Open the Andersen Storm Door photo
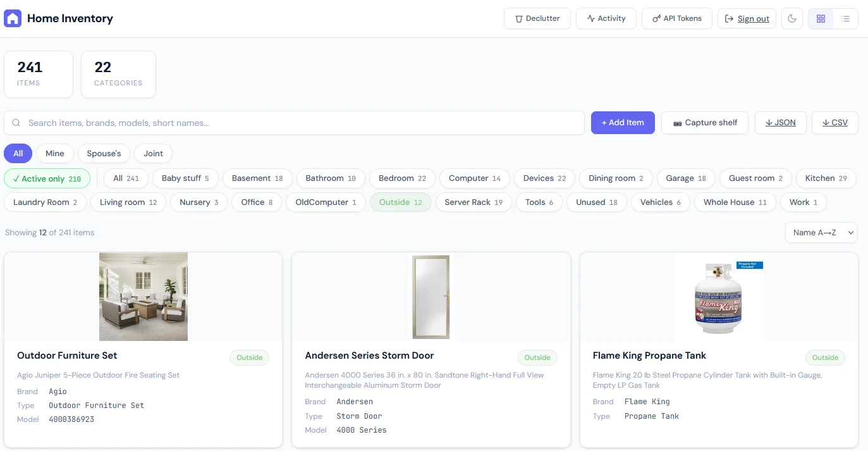Viewport: 868px width, 451px height. point(431,297)
